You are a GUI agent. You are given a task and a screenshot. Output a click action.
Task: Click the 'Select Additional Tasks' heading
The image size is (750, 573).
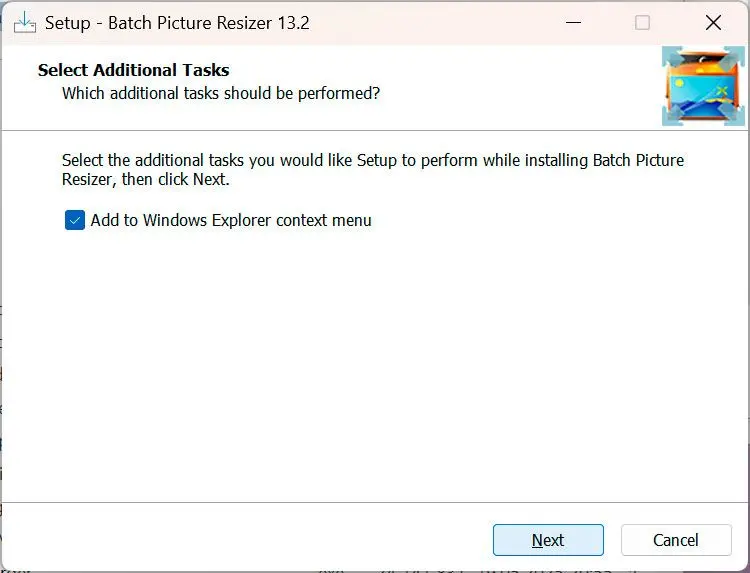[x=133, y=70]
